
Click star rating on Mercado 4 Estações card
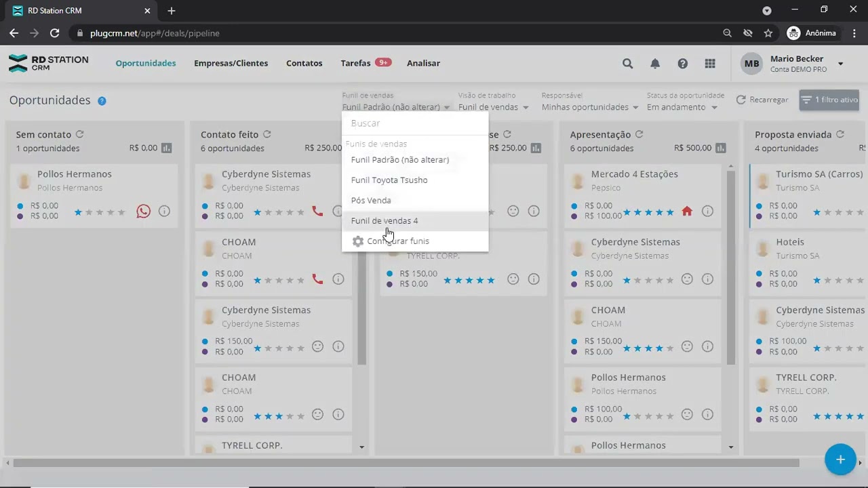pyautogui.click(x=648, y=212)
